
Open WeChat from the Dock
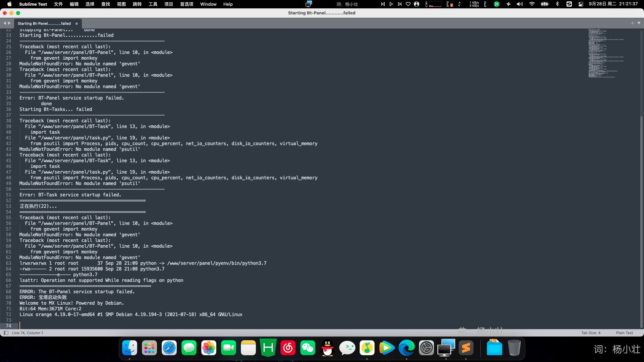(x=308, y=348)
